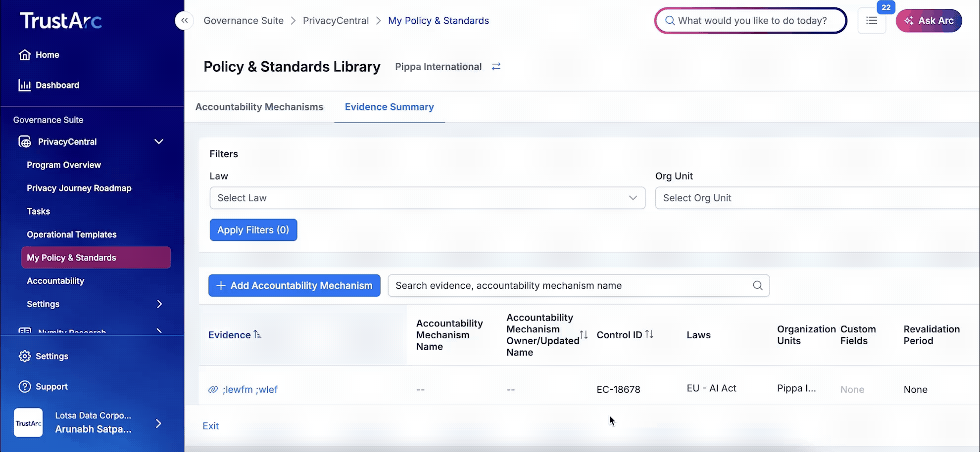Sort the Evidence column
The width and height of the screenshot is (980, 452).
[257, 335]
